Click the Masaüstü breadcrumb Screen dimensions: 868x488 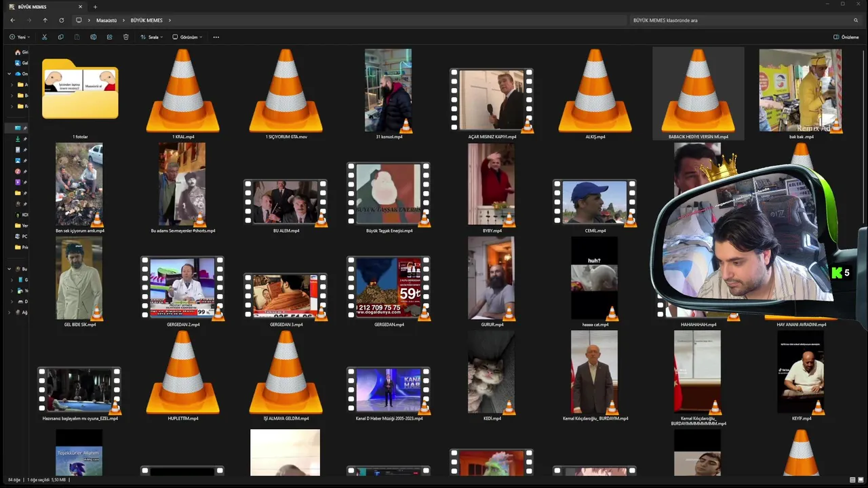coord(106,20)
